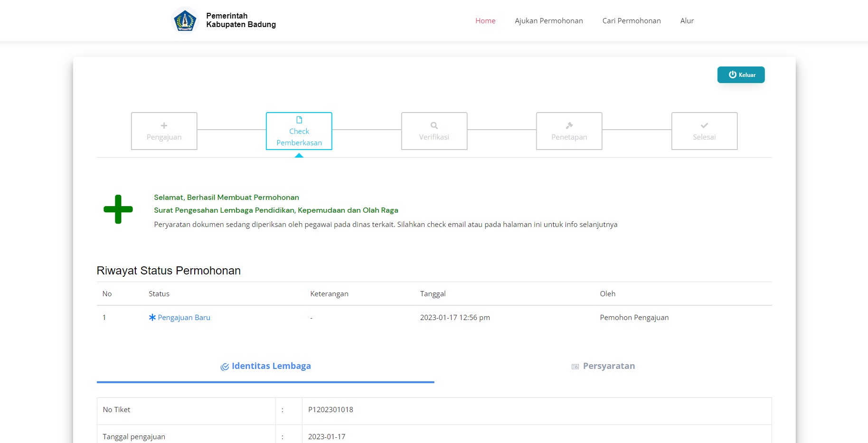
Task: Click the ticket number P1202301018 cell
Action: click(330, 410)
